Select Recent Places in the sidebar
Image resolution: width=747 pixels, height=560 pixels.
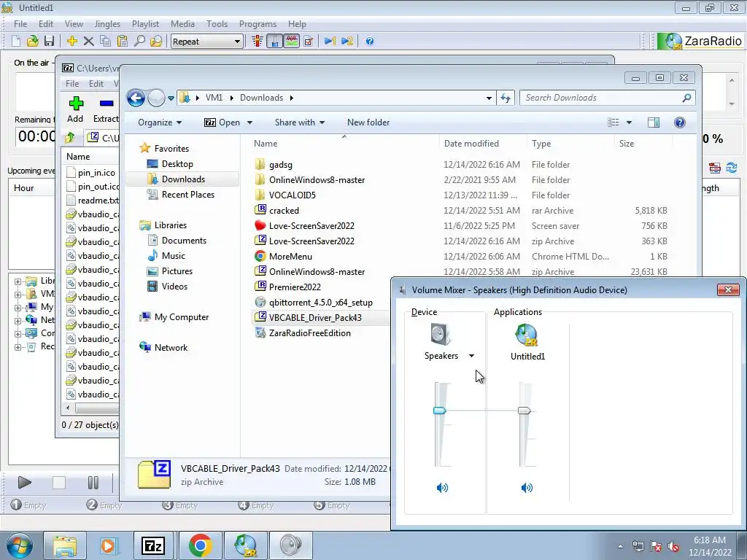pos(187,194)
